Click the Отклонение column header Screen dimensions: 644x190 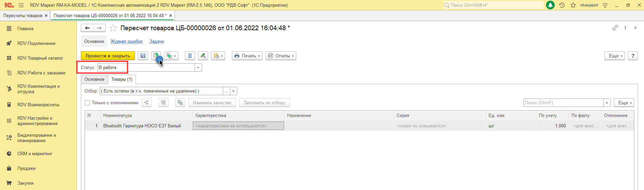coord(617,116)
